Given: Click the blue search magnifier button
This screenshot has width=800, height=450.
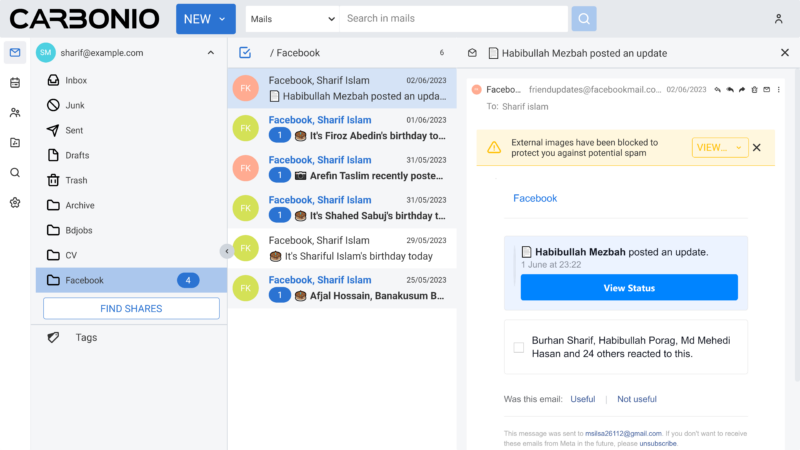Looking at the screenshot, I should (x=584, y=19).
